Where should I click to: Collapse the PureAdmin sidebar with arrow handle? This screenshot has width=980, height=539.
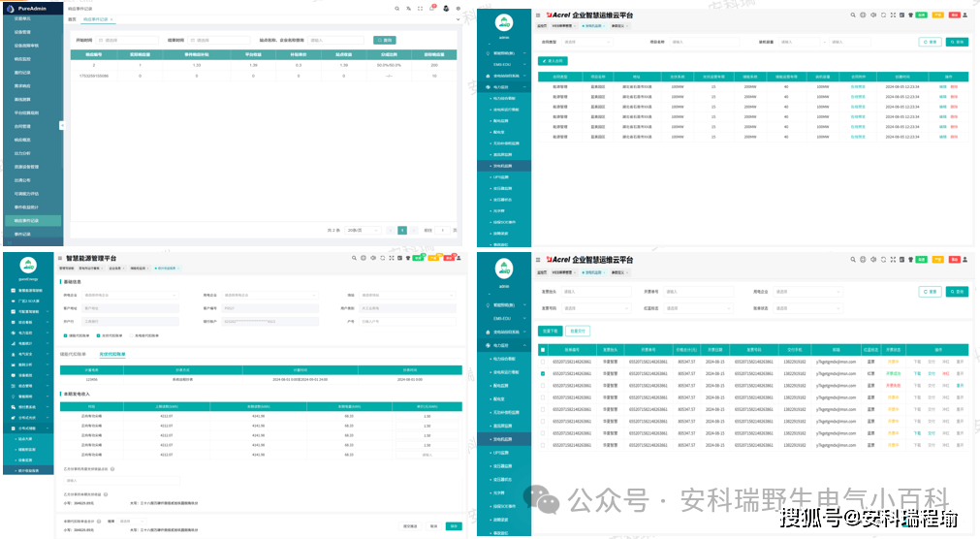[x=61, y=126]
